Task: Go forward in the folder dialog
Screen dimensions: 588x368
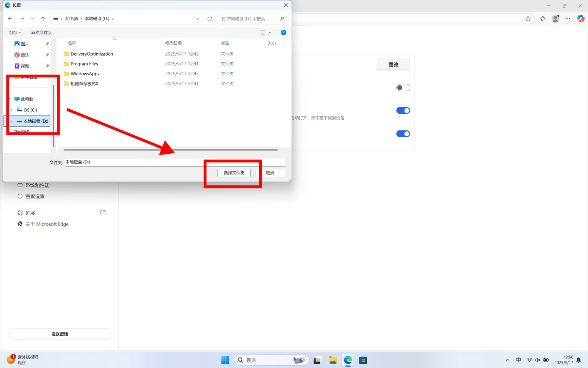Action: click(x=22, y=19)
